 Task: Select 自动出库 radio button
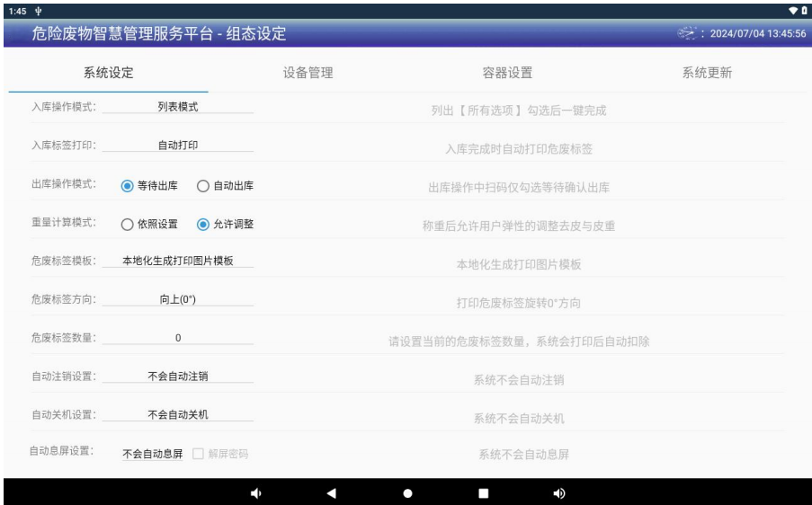[x=202, y=186]
